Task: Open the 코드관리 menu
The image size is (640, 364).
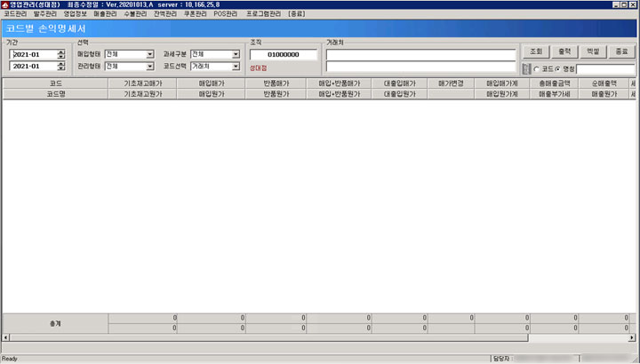Action: [x=15, y=14]
